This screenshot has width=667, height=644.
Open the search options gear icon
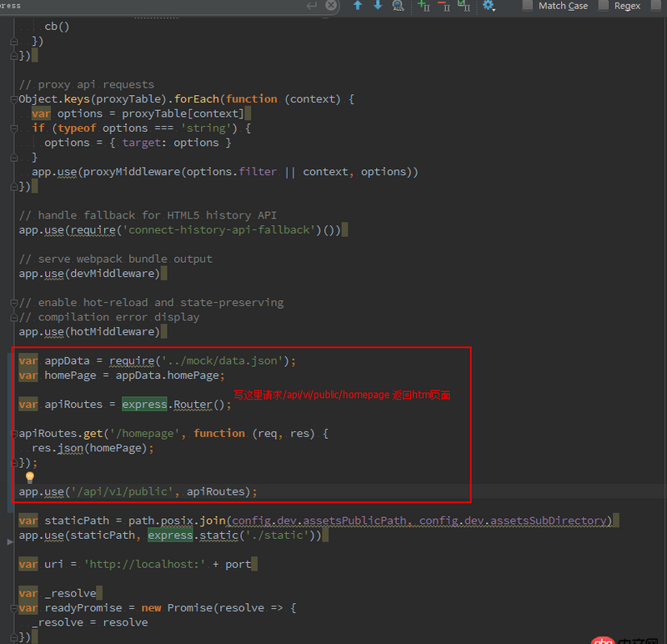tap(489, 6)
